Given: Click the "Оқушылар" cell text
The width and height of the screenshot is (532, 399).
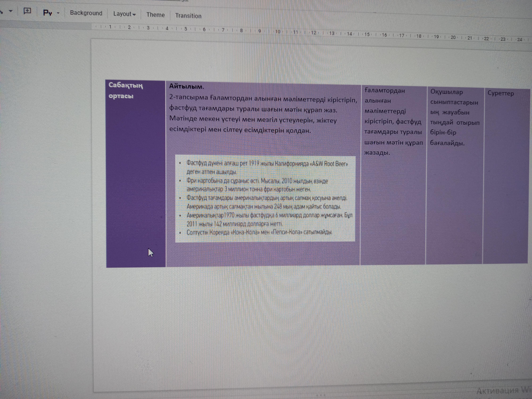Looking at the screenshot, I should [446, 92].
